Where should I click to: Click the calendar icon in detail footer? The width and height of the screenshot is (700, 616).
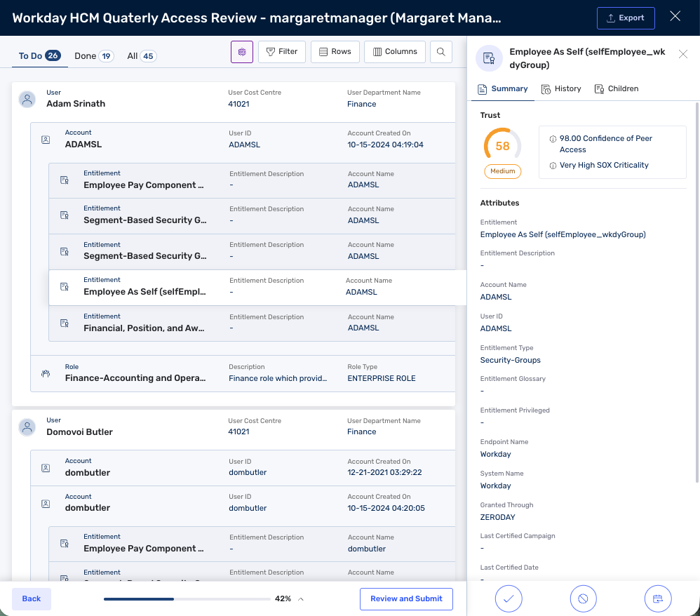coord(658,598)
